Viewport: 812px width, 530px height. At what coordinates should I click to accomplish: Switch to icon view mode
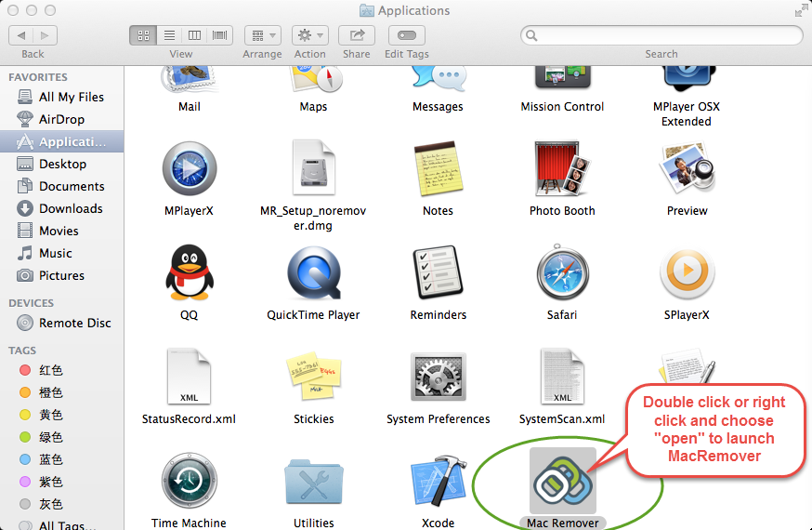143,35
